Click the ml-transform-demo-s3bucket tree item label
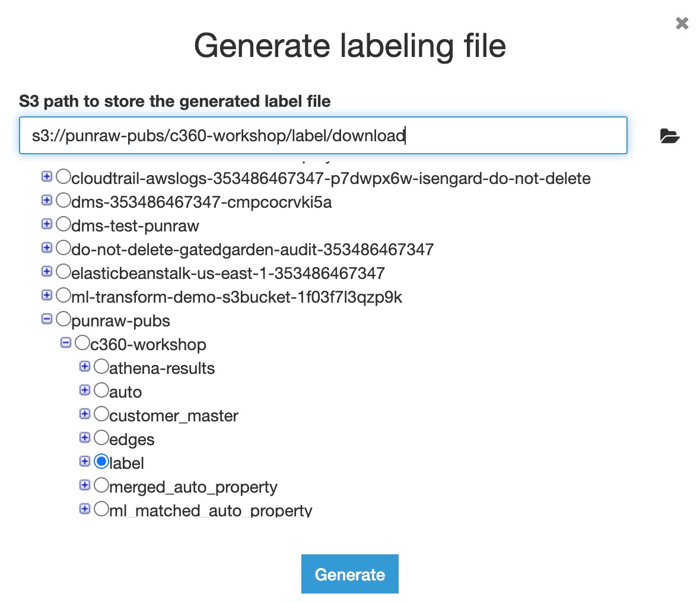The width and height of the screenshot is (700, 603). (237, 297)
